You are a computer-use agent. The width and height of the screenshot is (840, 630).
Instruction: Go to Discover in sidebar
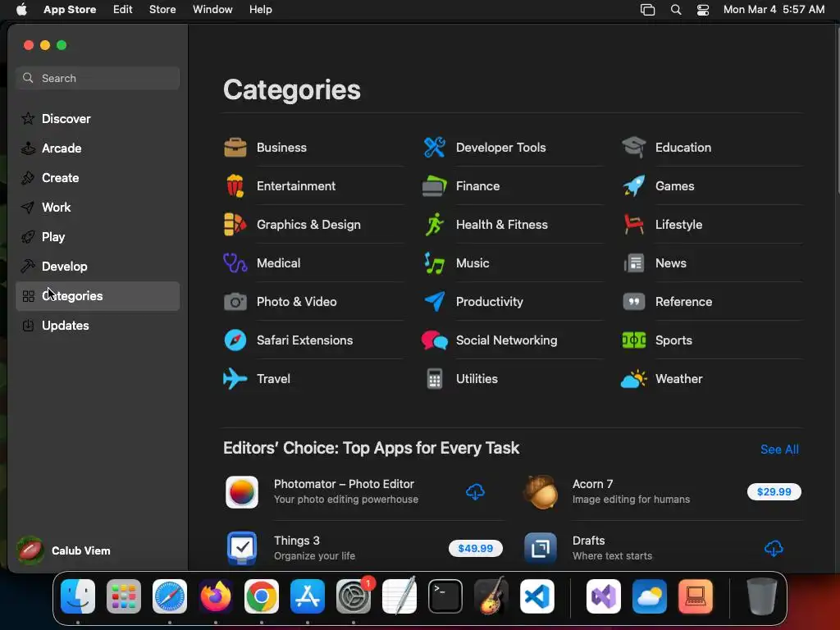click(98, 119)
